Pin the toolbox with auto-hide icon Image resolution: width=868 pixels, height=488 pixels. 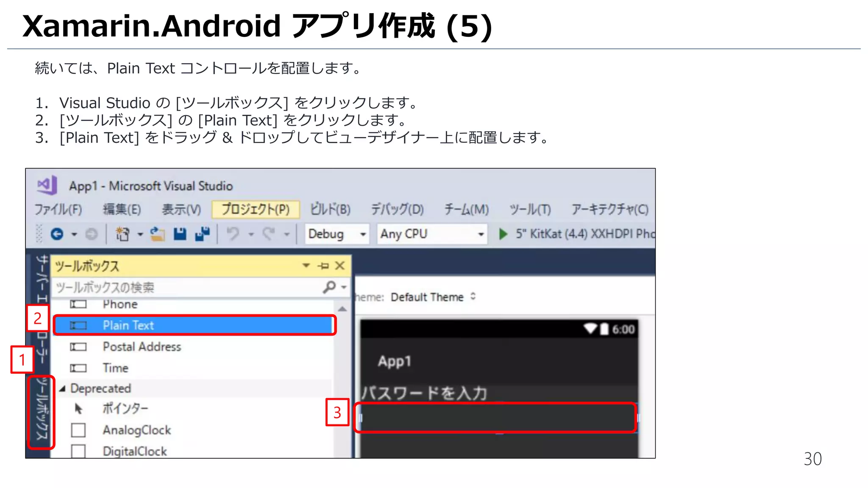[323, 266]
